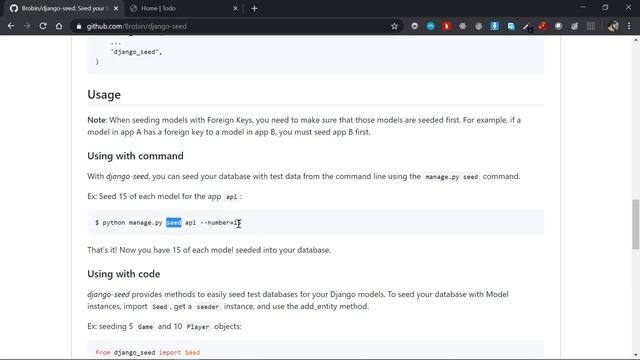Close the django-seed GitHub tab
The width and height of the screenshot is (640, 360).
click(x=116, y=8)
